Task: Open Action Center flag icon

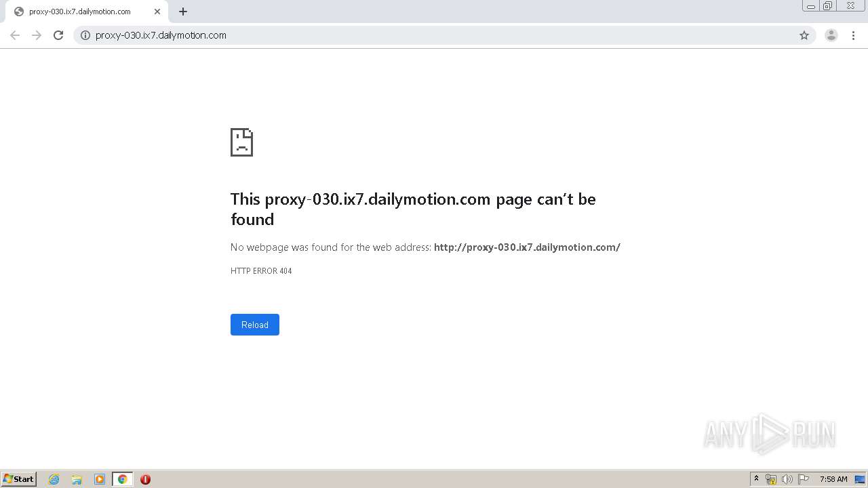Action: point(804,479)
